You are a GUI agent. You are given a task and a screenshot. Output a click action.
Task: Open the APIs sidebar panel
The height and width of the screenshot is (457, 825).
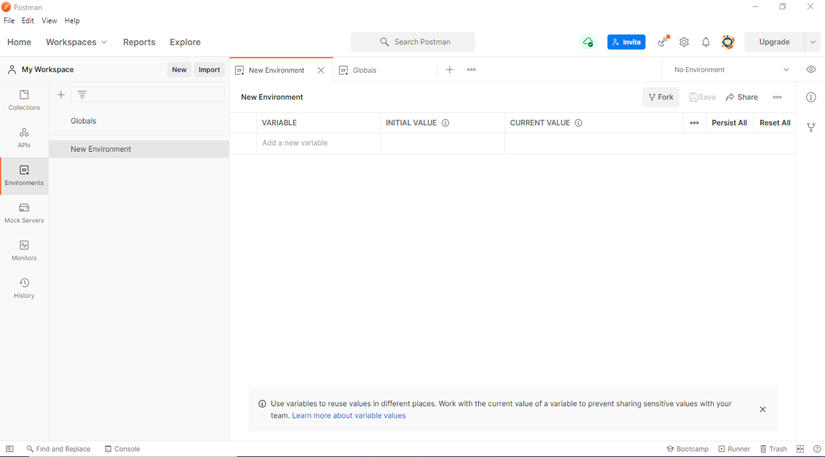pyautogui.click(x=24, y=138)
